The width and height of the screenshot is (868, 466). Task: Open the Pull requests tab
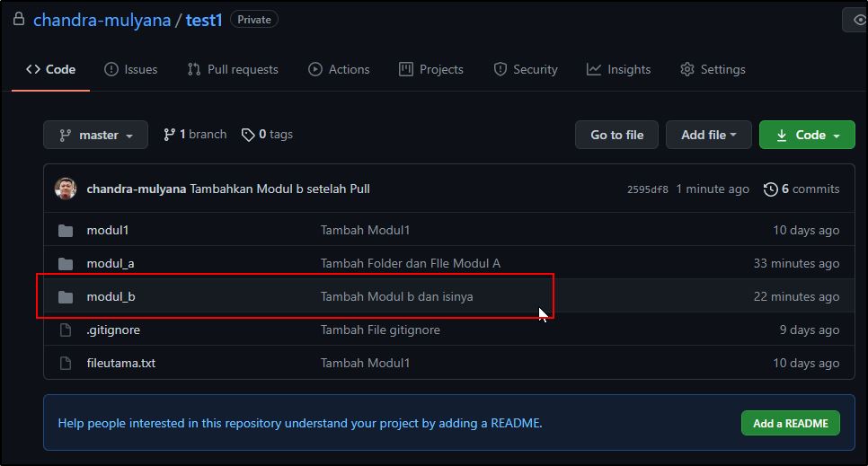click(233, 69)
